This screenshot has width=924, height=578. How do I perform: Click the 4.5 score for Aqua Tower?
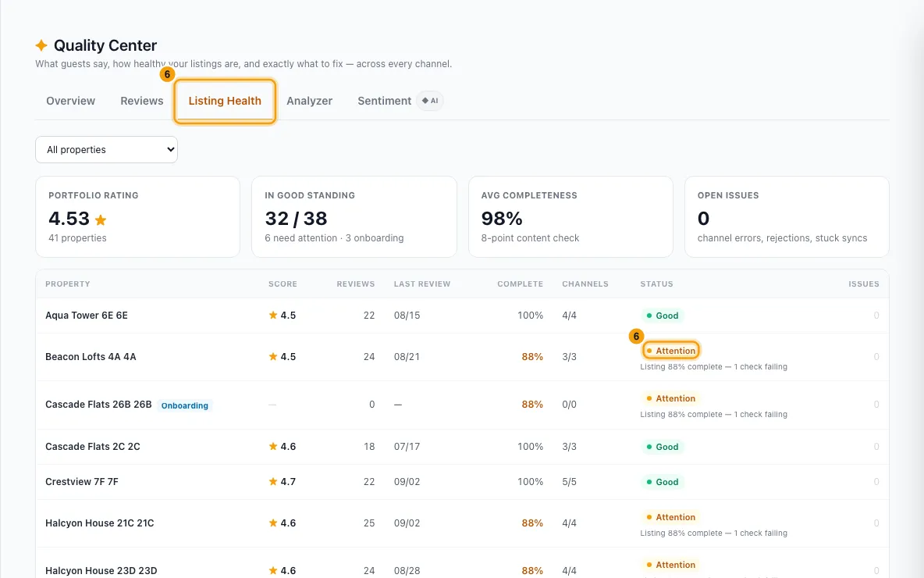click(288, 316)
